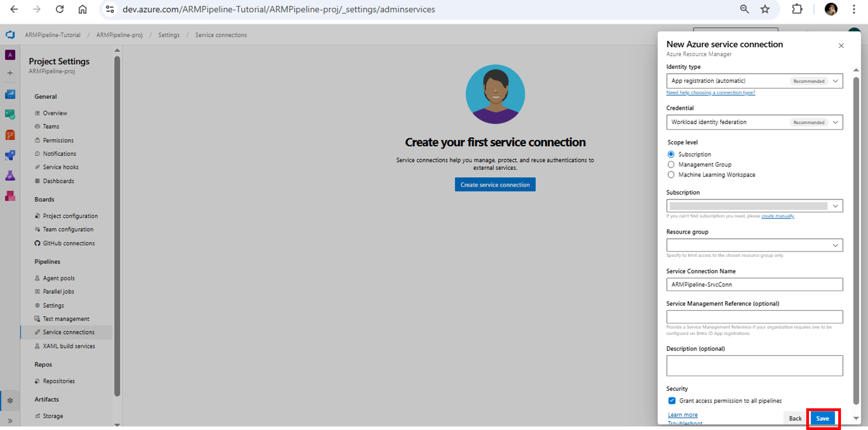Image resolution: width=868 pixels, height=430 pixels.
Task: Open Pipelines rocket icon in sidebar
Action: point(10,155)
